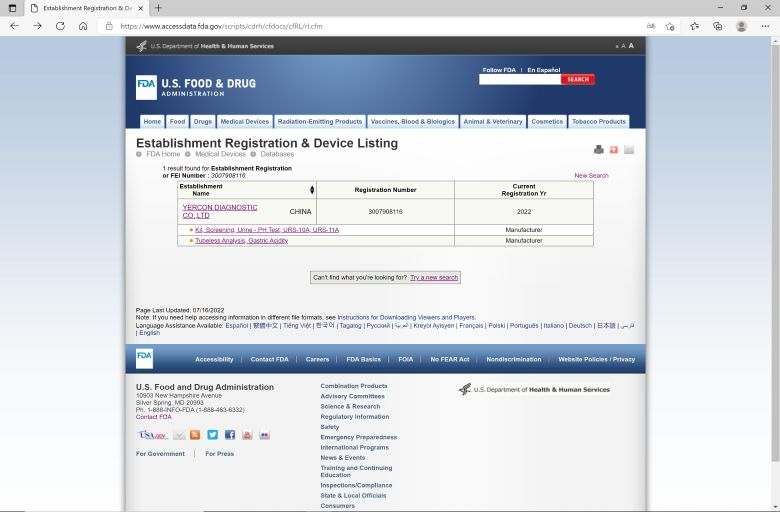Click Try a new search link
The width and height of the screenshot is (780, 512).
pyautogui.click(x=434, y=278)
